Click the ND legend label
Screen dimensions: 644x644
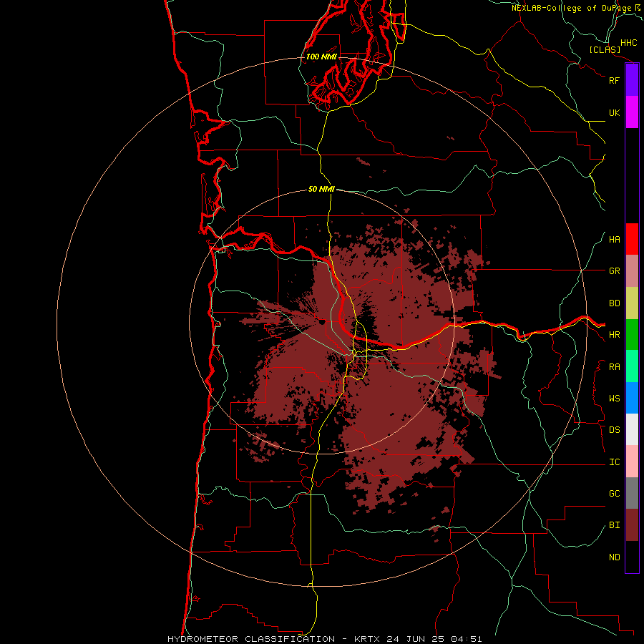click(614, 557)
